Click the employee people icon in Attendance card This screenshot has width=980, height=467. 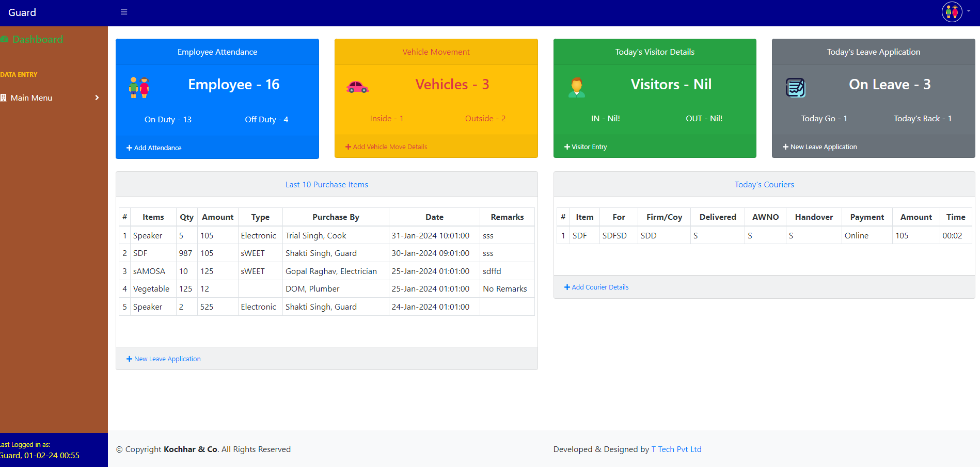pos(139,88)
